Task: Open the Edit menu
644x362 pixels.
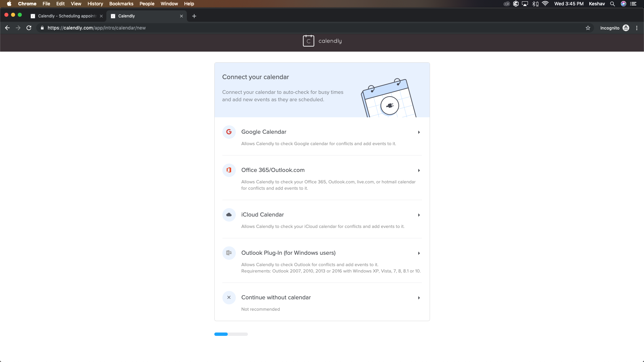Action: tap(60, 4)
